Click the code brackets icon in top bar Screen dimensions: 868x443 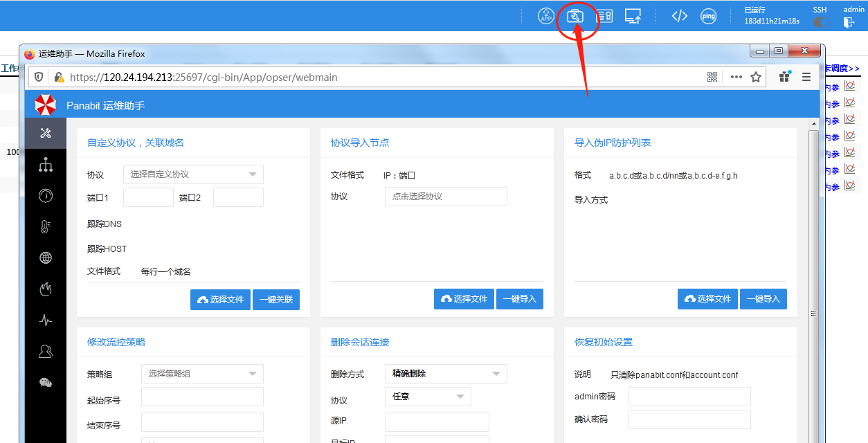tap(679, 17)
